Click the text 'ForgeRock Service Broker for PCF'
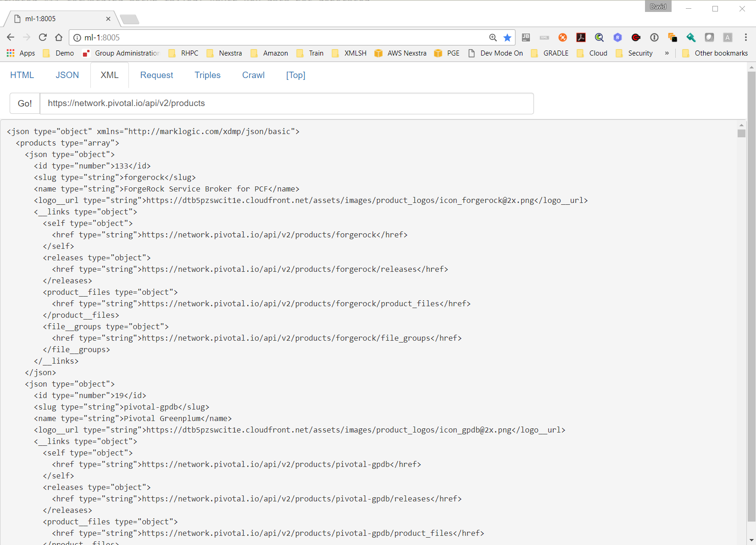The image size is (756, 545). click(196, 189)
